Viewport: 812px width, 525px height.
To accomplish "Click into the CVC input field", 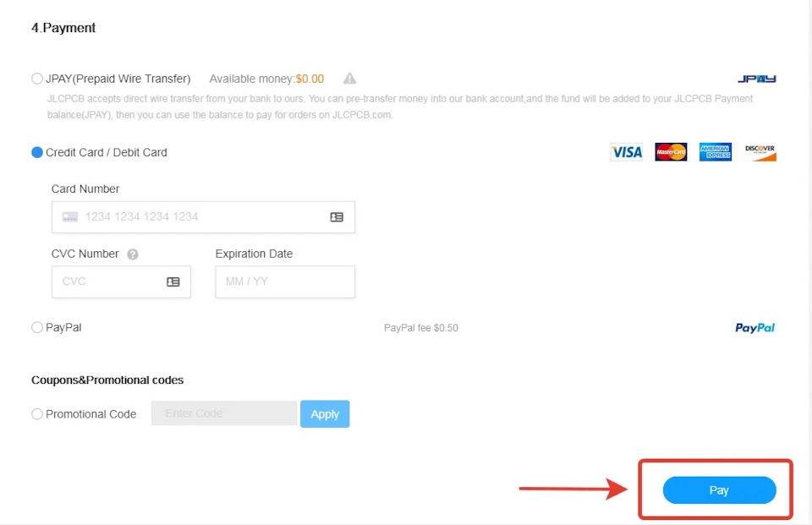I will tap(110, 282).
